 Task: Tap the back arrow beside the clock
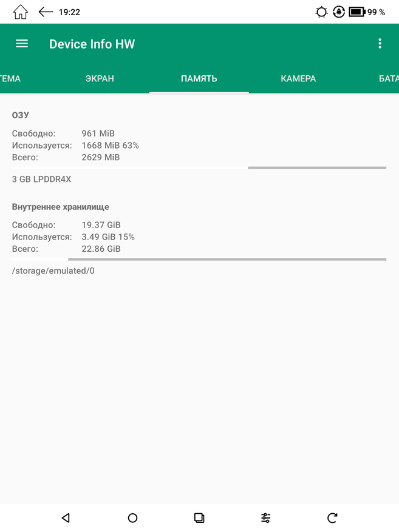tap(46, 12)
